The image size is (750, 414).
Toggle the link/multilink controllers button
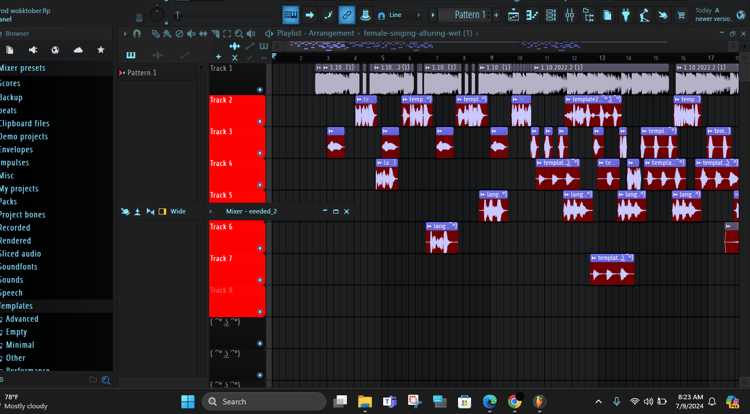(347, 15)
